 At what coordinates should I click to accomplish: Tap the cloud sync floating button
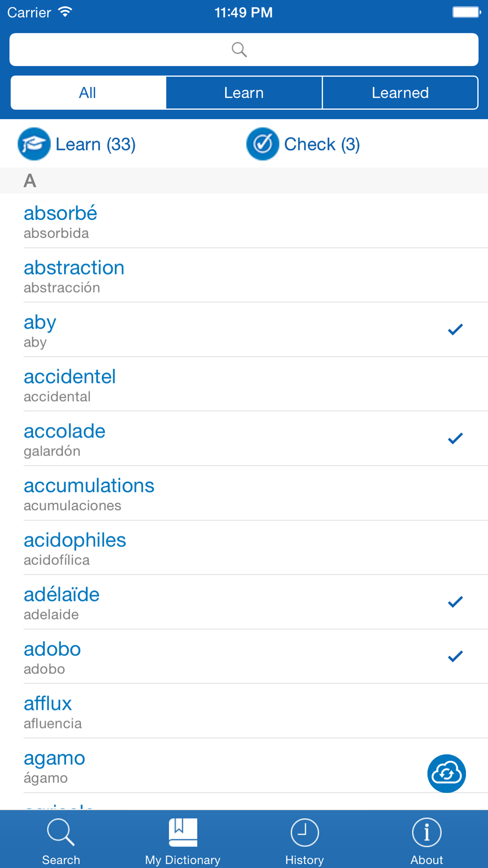tap(447, 773)
